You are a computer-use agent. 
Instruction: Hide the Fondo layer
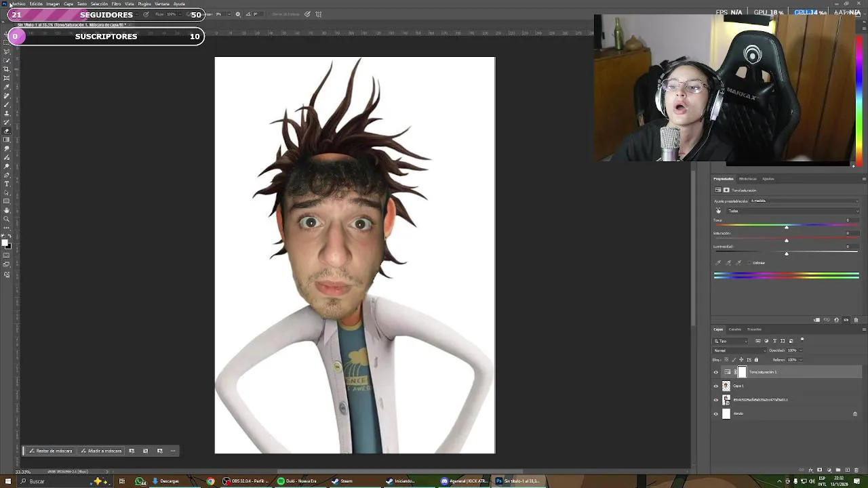[715, 413]
